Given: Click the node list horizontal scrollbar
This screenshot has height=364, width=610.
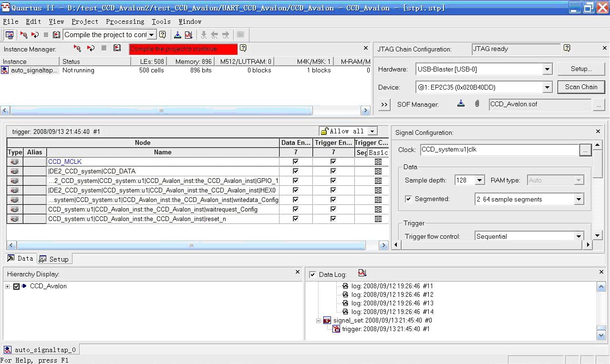Looking at the screenshot, I should [191, 245].
